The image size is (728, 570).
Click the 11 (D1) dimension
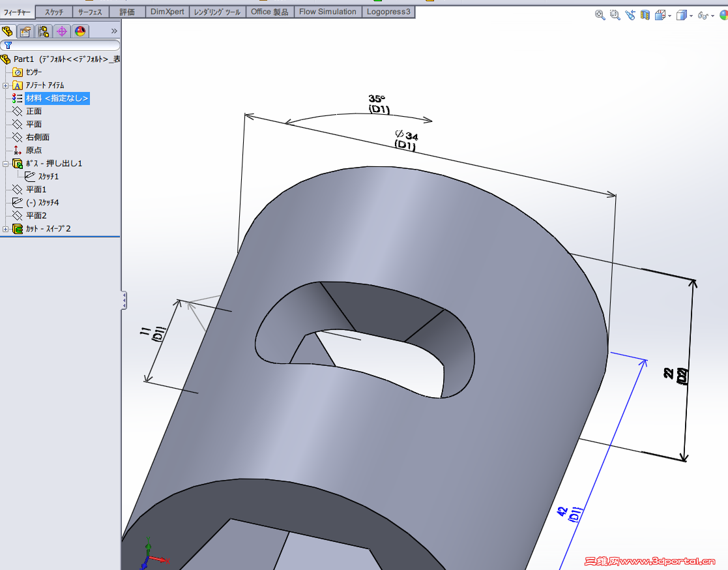[153, 333]
